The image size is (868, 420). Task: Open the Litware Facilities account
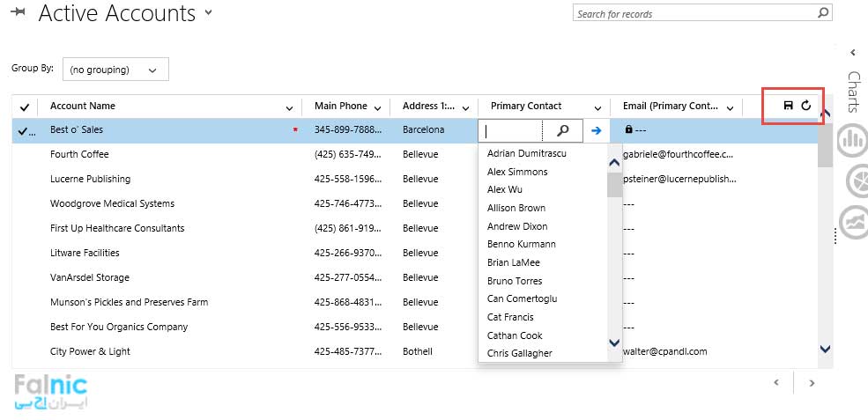coord(85,253)
